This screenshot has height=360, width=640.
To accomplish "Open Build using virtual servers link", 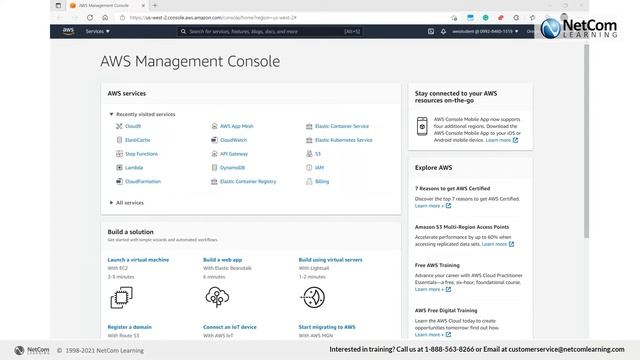I will coord(331,260).
